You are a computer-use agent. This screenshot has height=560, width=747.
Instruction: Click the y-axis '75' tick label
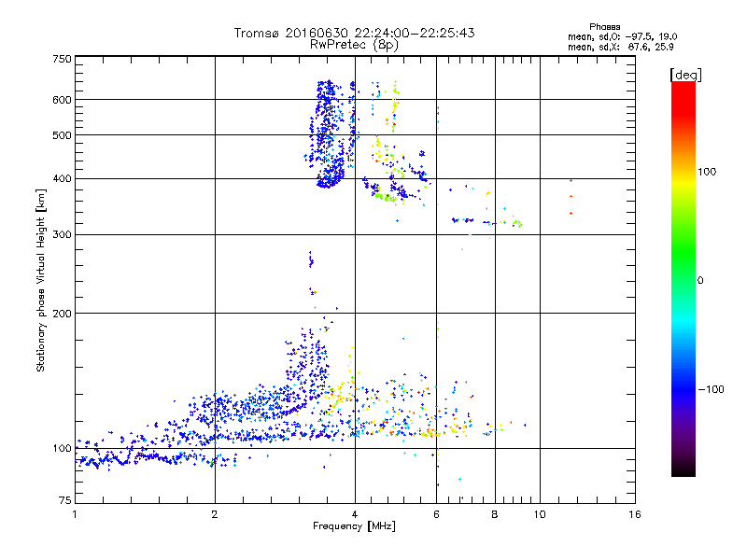point(65,500)
